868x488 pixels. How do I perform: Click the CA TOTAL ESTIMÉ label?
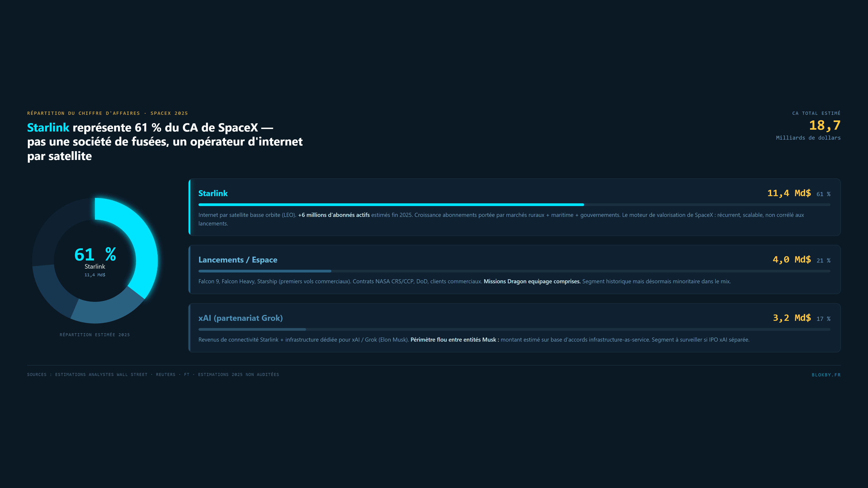pos(816,113)
